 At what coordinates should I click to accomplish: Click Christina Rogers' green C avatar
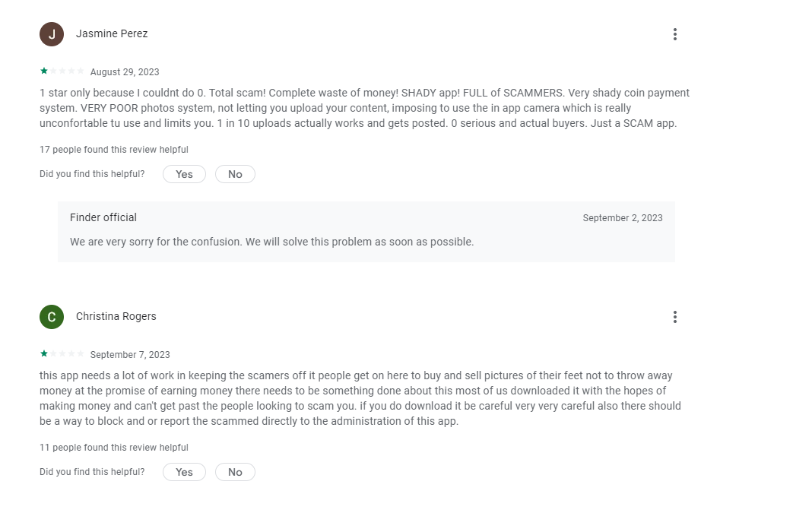(52, 317)
